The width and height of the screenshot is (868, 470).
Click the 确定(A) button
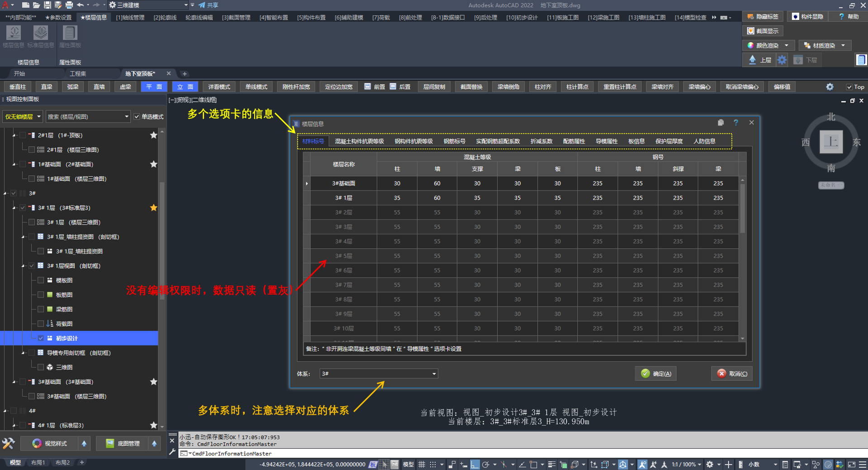pyautogui.click(x=656, y=374)
